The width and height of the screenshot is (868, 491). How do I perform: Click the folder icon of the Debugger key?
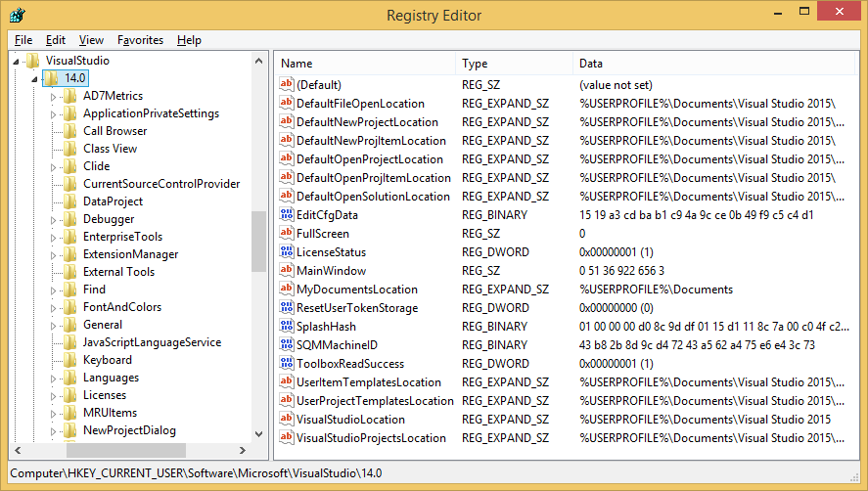[69, 219]
